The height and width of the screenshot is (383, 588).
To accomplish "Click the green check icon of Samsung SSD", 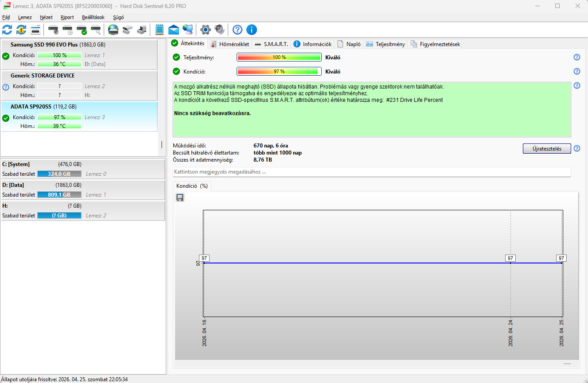I will [6, 56].
